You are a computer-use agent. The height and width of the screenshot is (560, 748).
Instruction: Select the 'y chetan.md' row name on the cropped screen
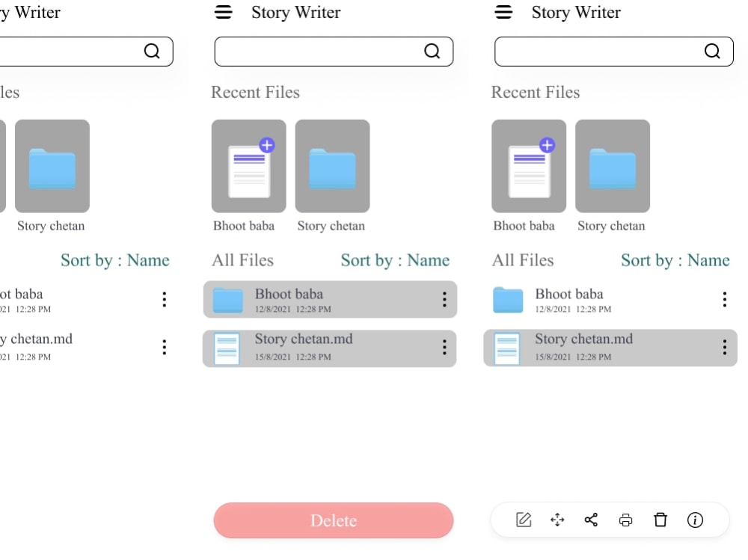tap(36, 339)
